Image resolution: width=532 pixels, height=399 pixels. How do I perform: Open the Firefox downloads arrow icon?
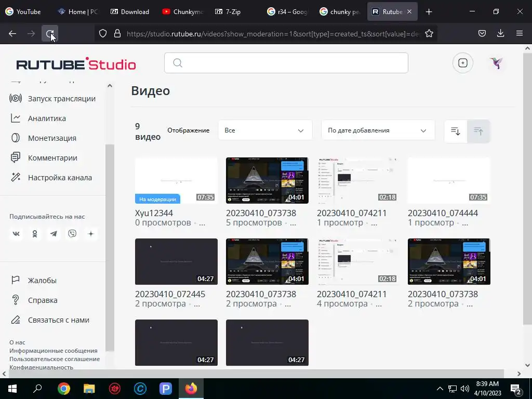(500, 33)
